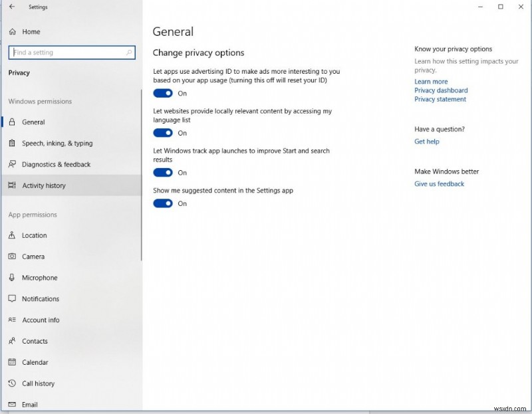Click the Give us feedback link
Screen dimensions: 532x414
point(439,183)
